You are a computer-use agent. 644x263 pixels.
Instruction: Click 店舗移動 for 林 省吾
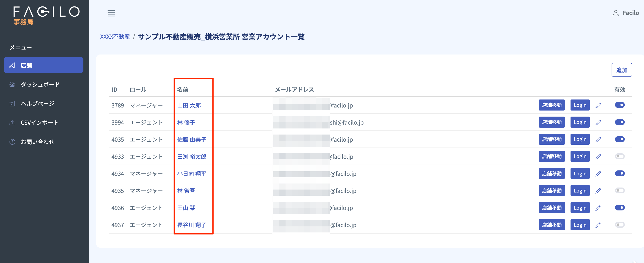[552, 190]
